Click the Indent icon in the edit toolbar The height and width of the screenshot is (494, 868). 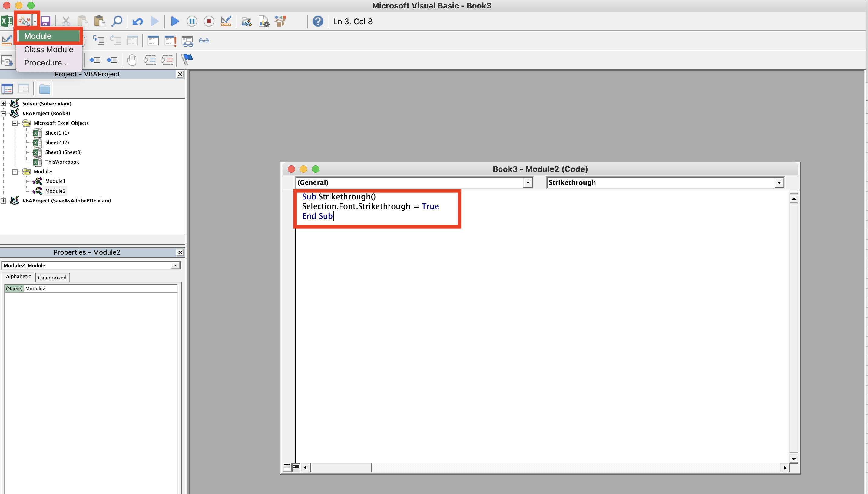coord(94,60)
